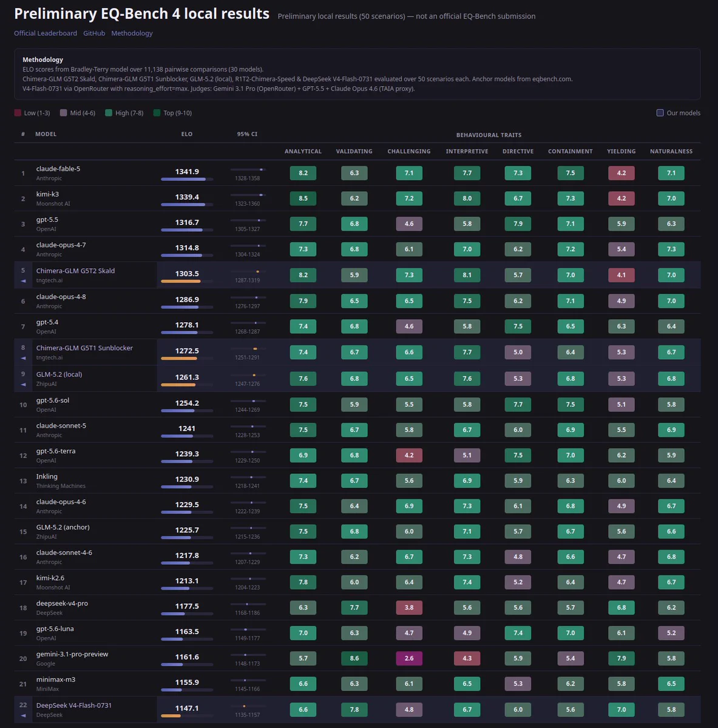Select the GLM-5.2 (local) model name
The width and height of the screenshot is (718, 728).
pos(59,374)
